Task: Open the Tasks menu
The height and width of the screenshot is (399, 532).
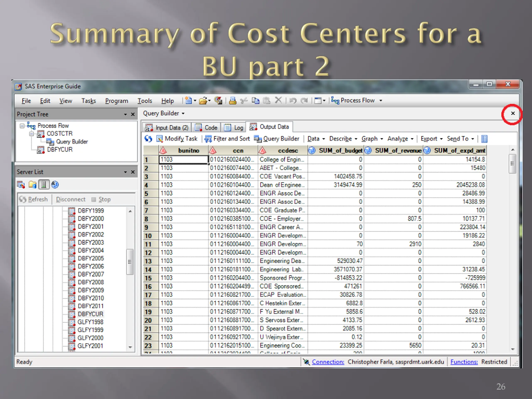Action: pyautogui.click(x=89, y=101)
